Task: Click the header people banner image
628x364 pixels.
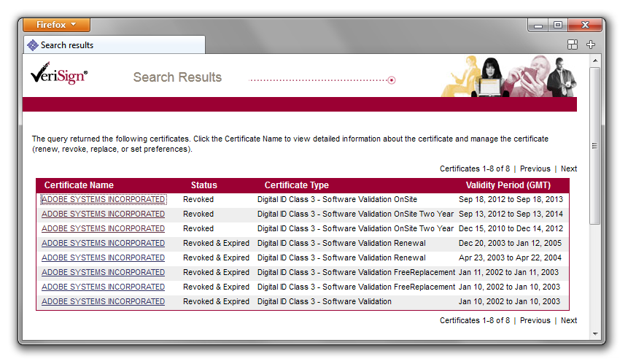Action: 508,76
